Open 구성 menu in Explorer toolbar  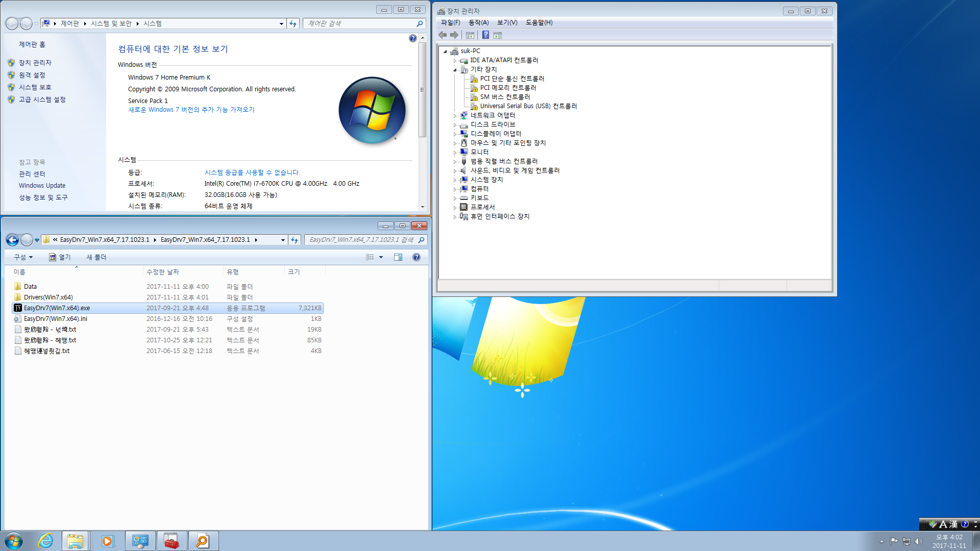pos(23,257)
